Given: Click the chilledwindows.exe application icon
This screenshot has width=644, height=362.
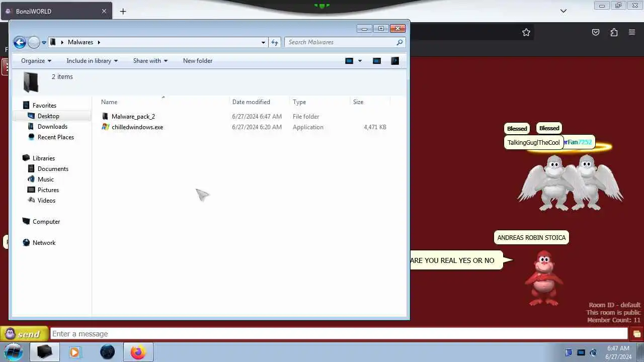Looking at the screenshot, I should coord(105,127).
